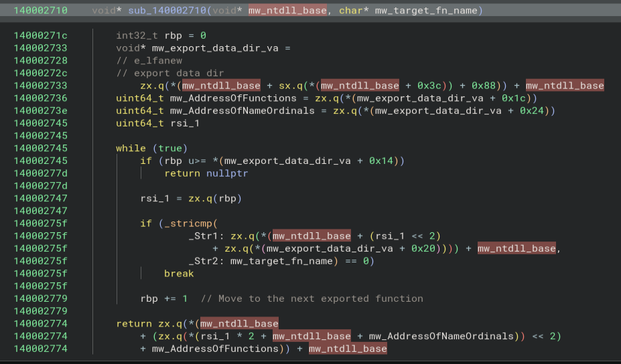Screen dimensions: 621x364
Task: Select mw_AddressOfNameOrdinals in its uint64_t declaration
Action: click(243, 111)
